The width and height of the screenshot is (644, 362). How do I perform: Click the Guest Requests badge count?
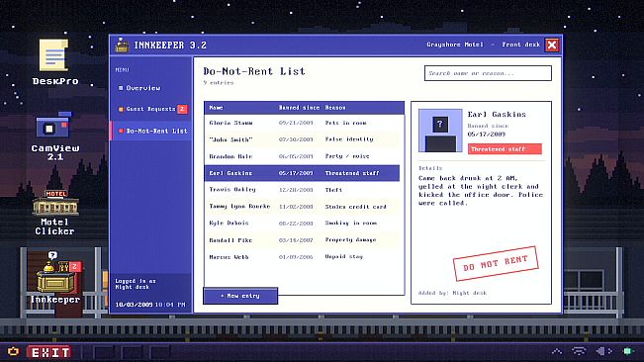point(182,109)
